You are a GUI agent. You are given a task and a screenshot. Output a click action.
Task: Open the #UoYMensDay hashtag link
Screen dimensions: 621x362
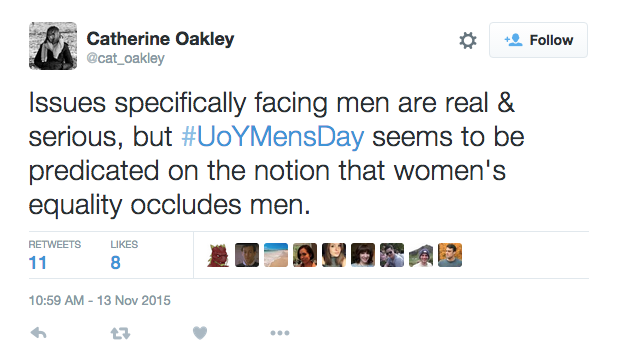pyautogui.click(x=272, y=137)
